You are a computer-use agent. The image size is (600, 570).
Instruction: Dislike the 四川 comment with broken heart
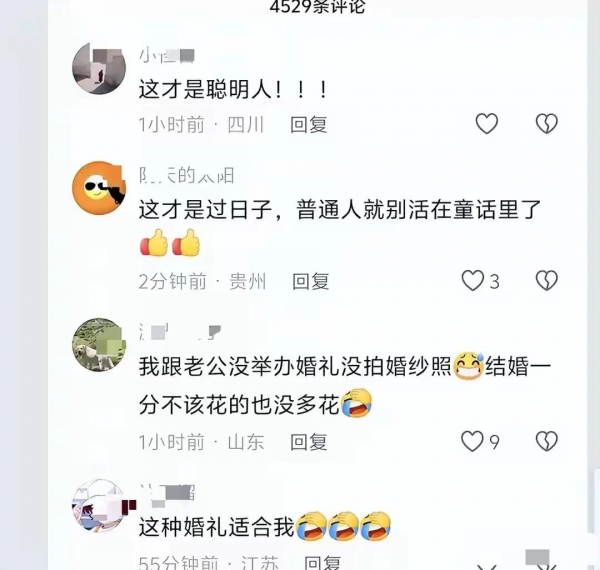point(547,124)
